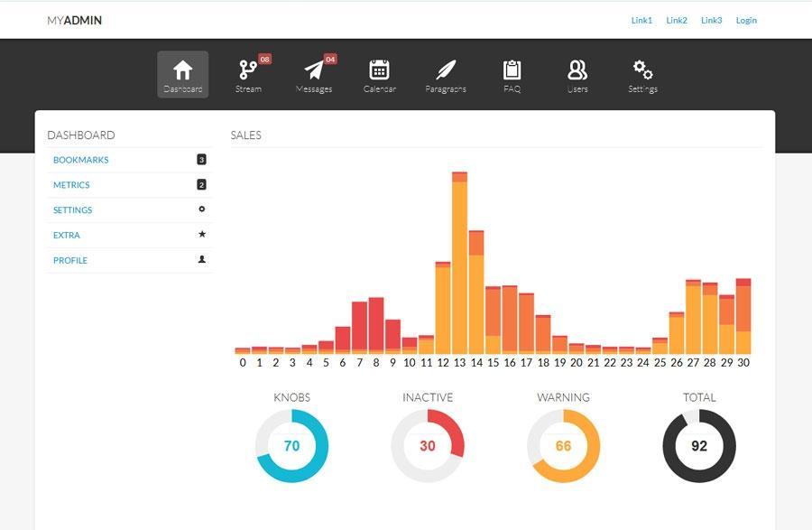
Task: Click the Login link
Action: [746, 20]
